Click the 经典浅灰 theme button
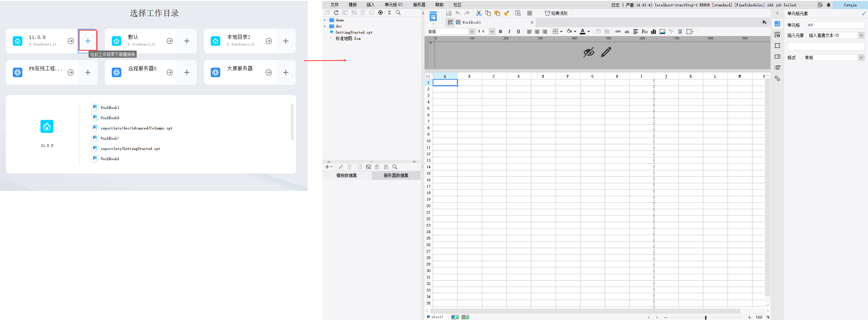 556,13
